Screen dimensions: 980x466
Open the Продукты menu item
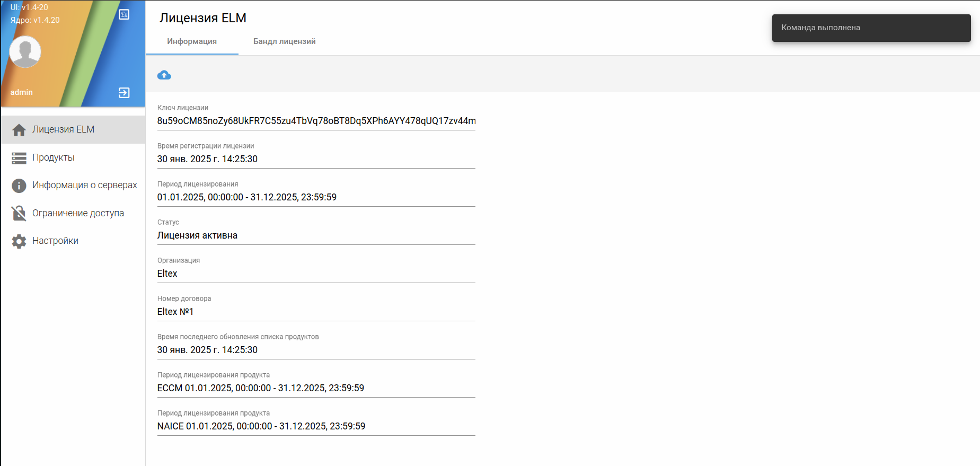coord(54,157)
